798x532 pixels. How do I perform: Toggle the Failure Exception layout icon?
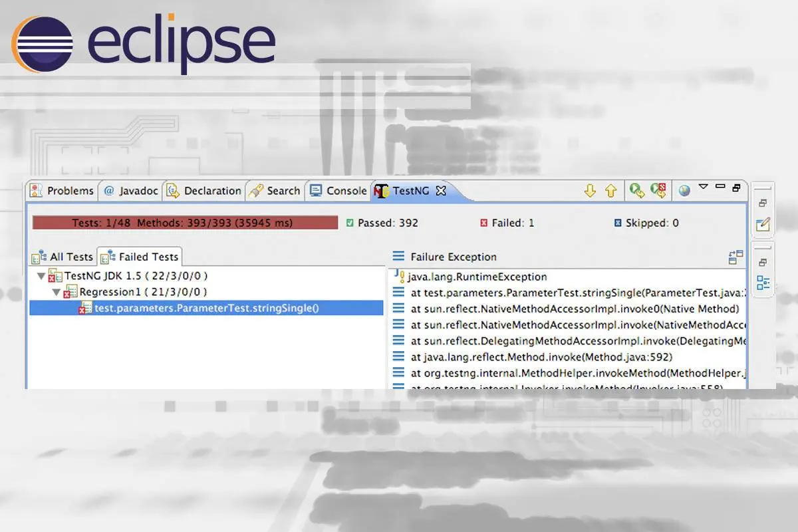[735, 257]
